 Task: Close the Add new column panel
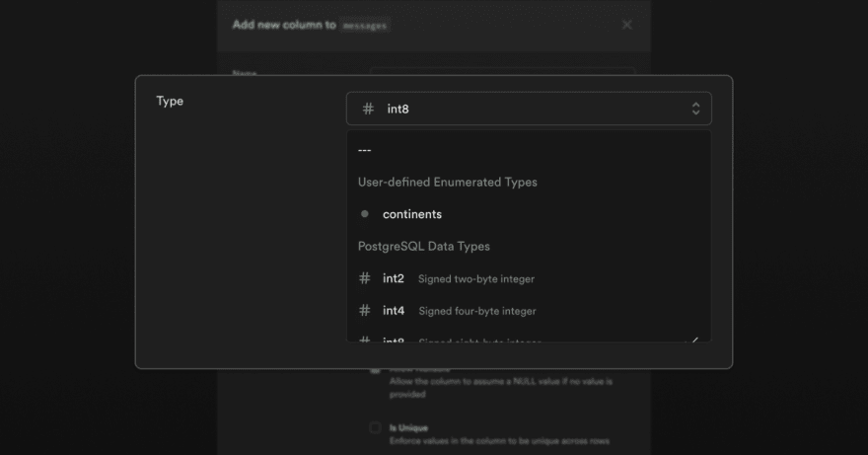click(626, 25)
